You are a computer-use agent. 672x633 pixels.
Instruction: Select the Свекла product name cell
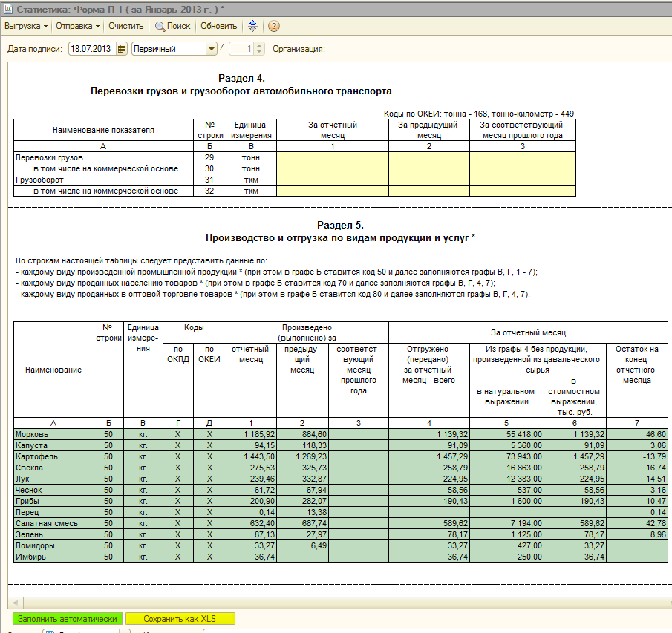pos(54,468)
